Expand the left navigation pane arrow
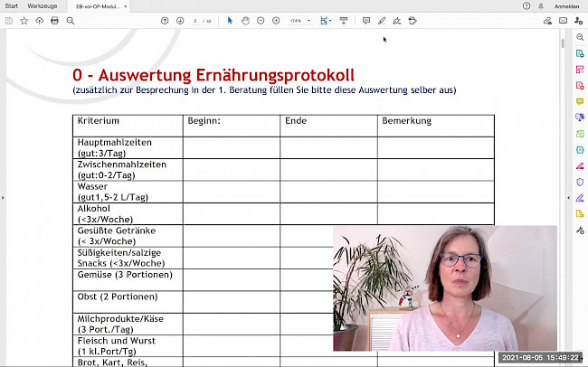Image resolution: width=588 pixels, height=367 pixels. point(3,198)
